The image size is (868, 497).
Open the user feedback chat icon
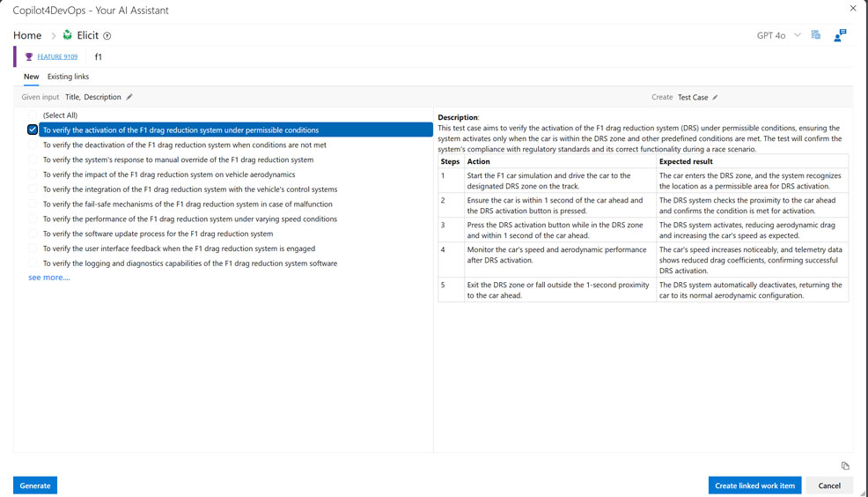pos(840,35)
